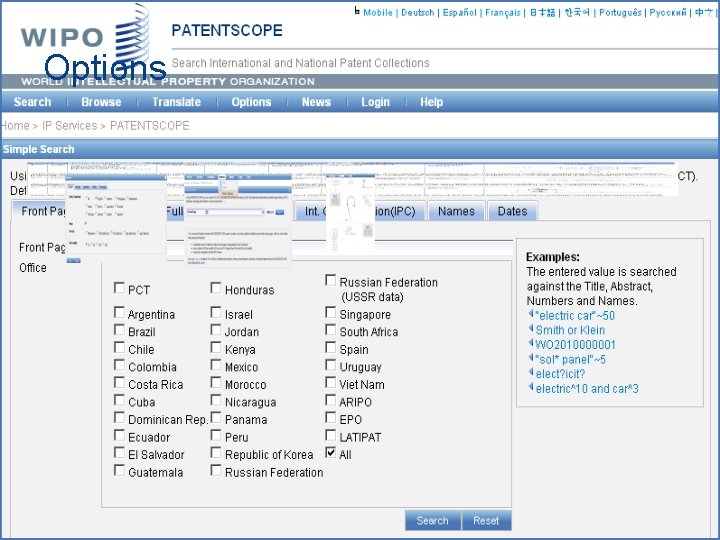The height and width of the screenshot is (540, 720).
Task: Change language to Français
Action: (503, 13)
